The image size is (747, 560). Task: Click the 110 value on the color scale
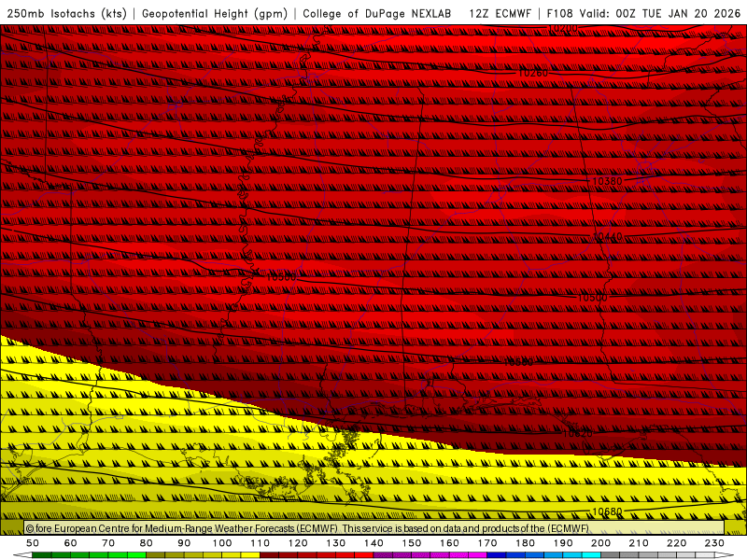point(261,543)
